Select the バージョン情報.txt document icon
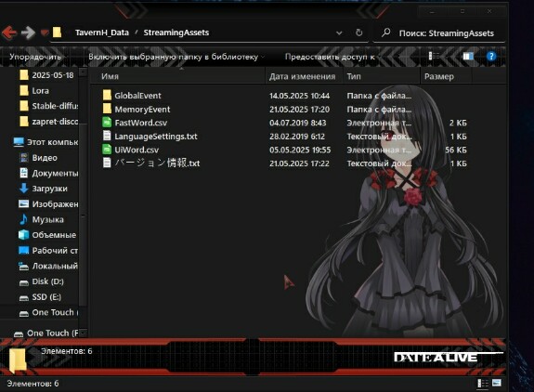 [107, 163]
